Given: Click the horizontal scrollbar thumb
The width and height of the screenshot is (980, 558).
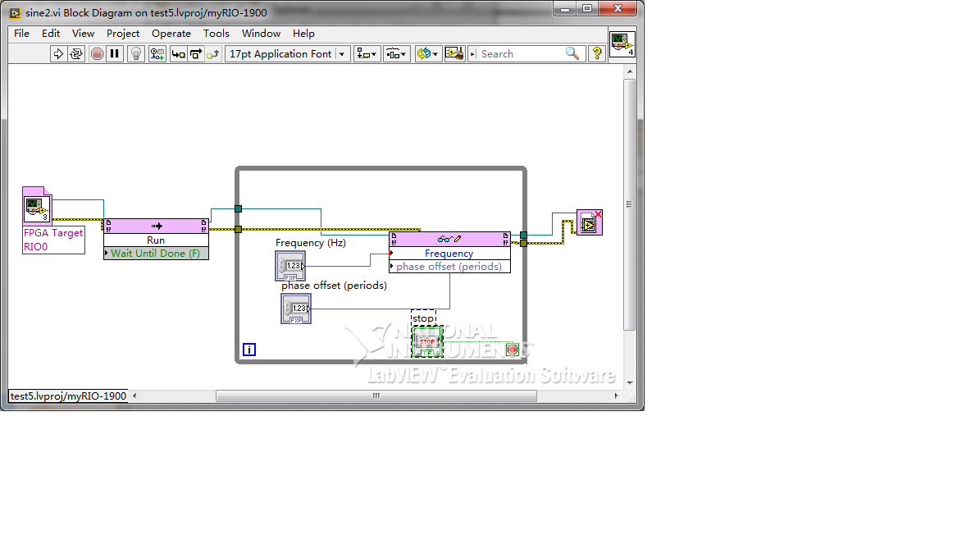Looking at the screenshot, I should click(x=376, y=396).
